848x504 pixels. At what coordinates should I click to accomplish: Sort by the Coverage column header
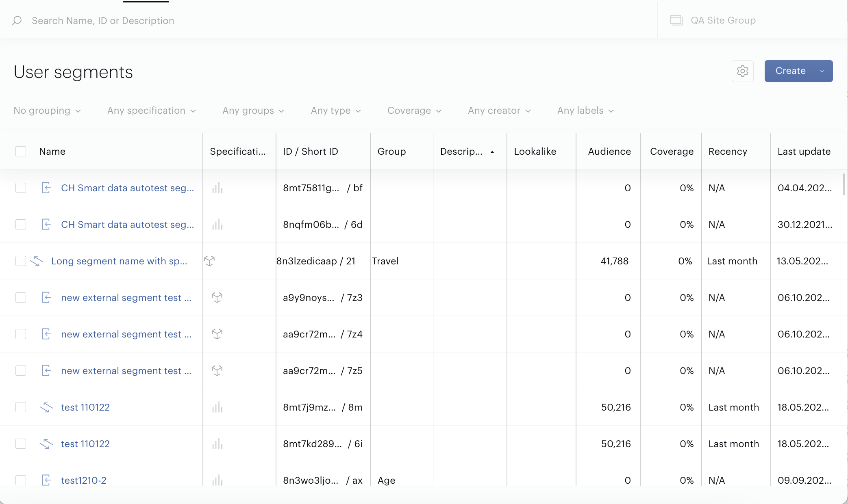(672, 151)
